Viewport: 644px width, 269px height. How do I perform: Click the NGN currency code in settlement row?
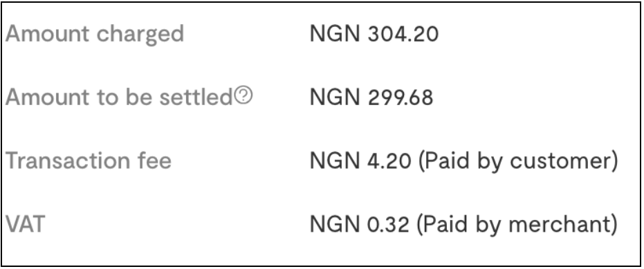tap(335, 98)
